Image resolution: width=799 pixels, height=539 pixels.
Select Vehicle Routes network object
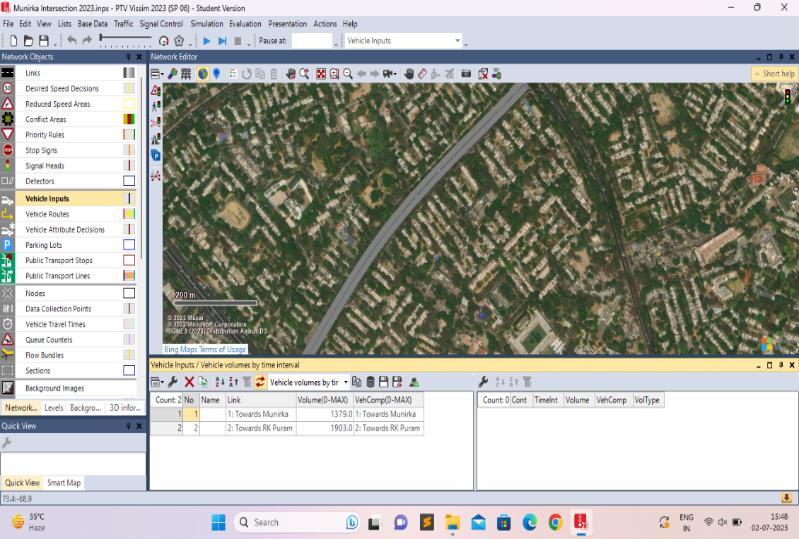(47, 214)
